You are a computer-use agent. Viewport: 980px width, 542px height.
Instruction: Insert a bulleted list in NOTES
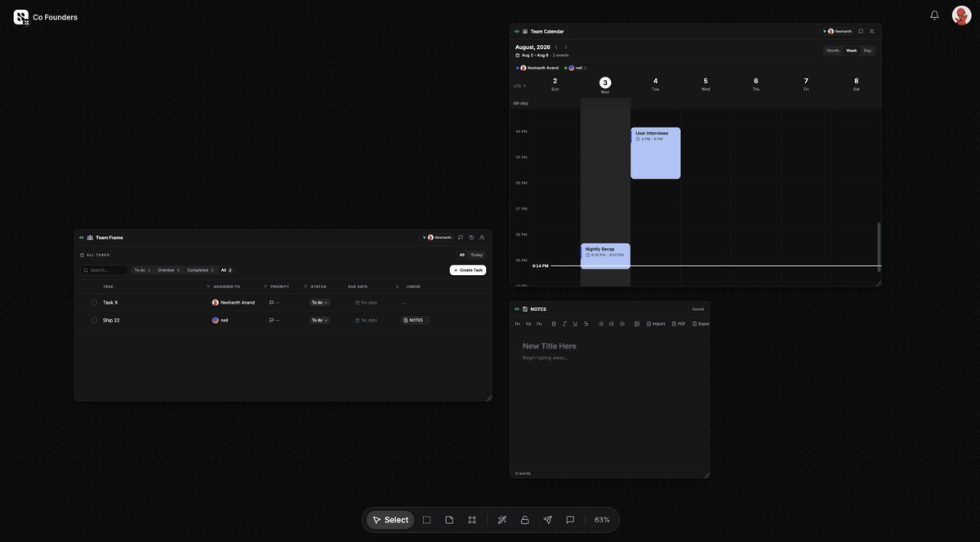(601, 324)
